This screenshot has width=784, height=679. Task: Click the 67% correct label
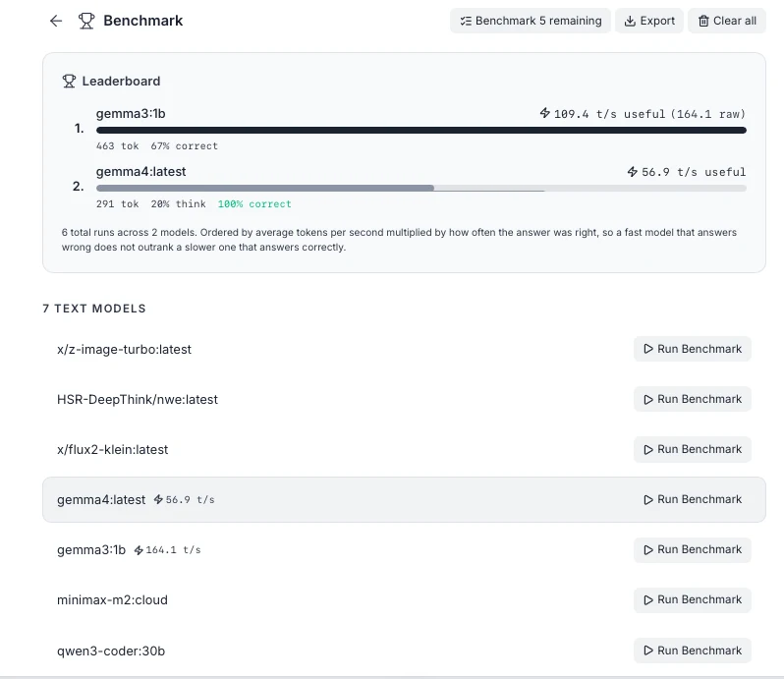coord(185,146)
